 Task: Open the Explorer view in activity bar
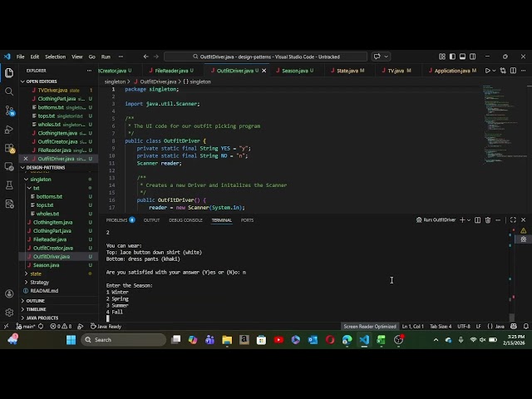9,72
